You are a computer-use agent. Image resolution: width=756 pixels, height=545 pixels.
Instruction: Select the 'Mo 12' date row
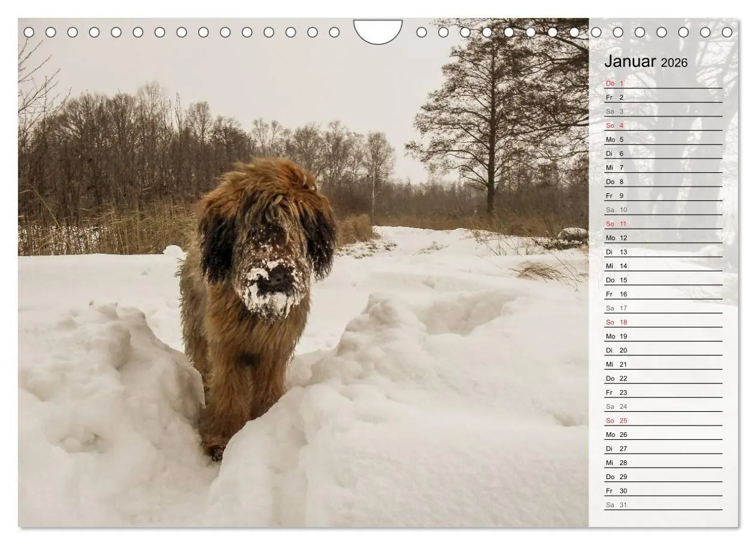[663, 238]
